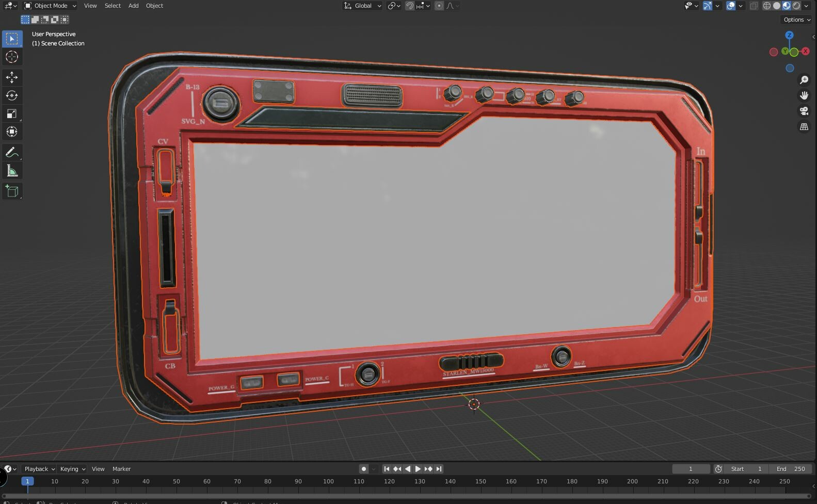Set selection mode to Intersect
This screenshot has height=504, width=817.
tap(65, 20)
